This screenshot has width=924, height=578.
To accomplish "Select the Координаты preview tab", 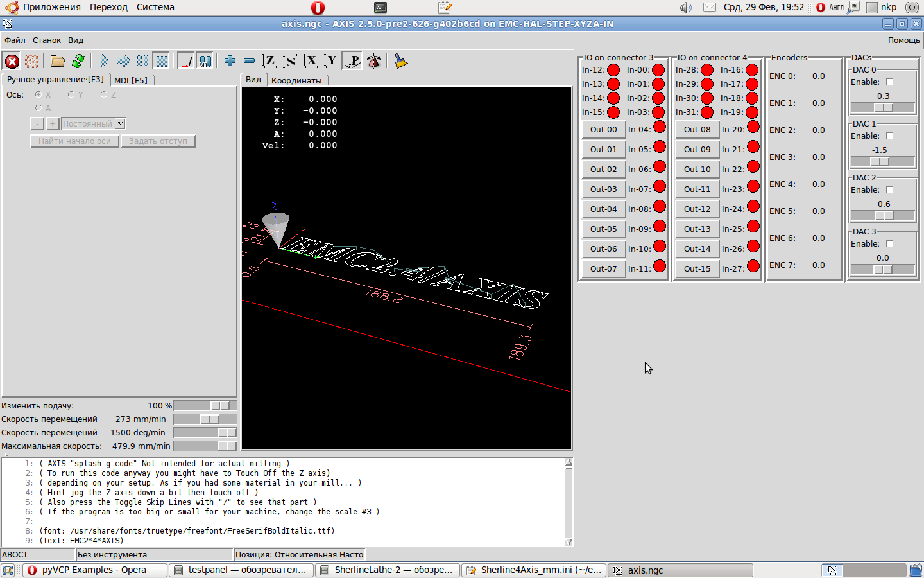I will point(296,80).
